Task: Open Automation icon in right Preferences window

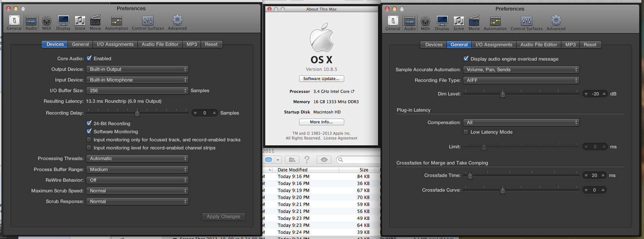Action: [x=495, y=23]
